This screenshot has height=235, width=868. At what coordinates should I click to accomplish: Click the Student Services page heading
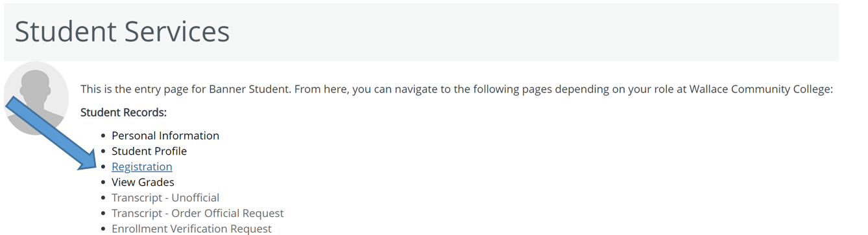[x=122, y=31]
